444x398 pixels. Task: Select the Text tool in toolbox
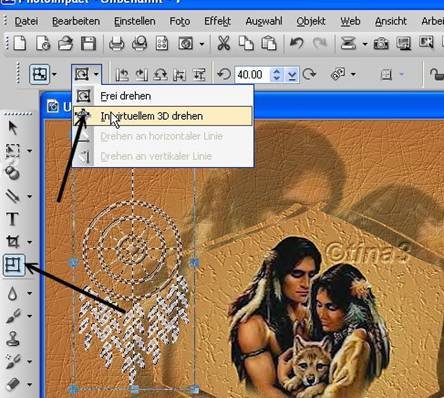(12, 219)
